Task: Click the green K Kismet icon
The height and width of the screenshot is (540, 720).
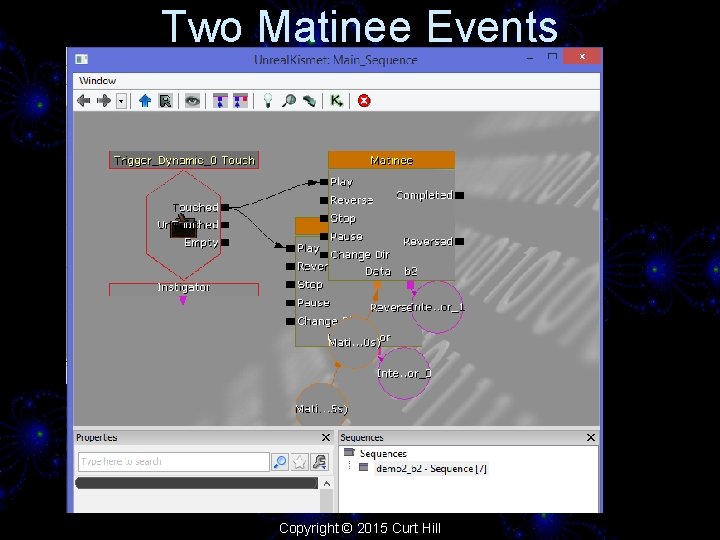Action: [x=337, y=101]
